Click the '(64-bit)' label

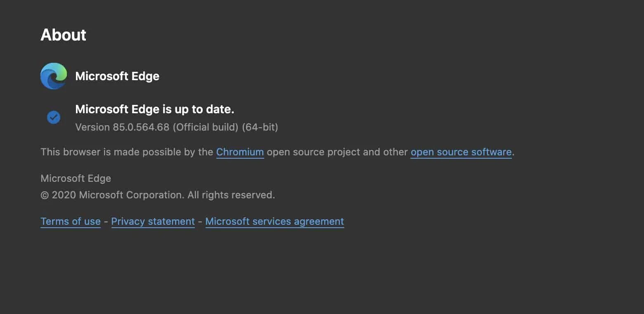(260, 127)
